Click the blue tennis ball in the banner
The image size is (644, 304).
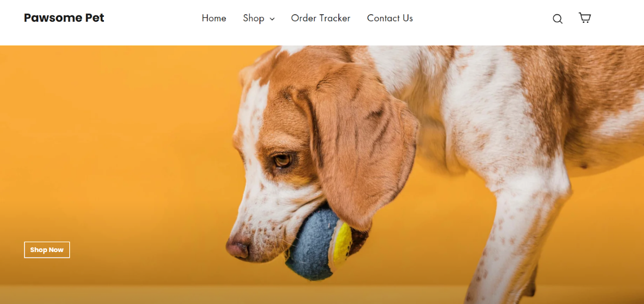[312, 244]
